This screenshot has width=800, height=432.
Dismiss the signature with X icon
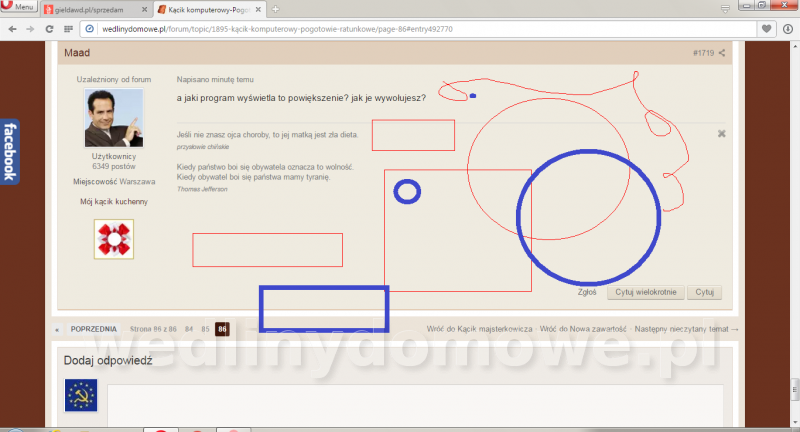721,134
